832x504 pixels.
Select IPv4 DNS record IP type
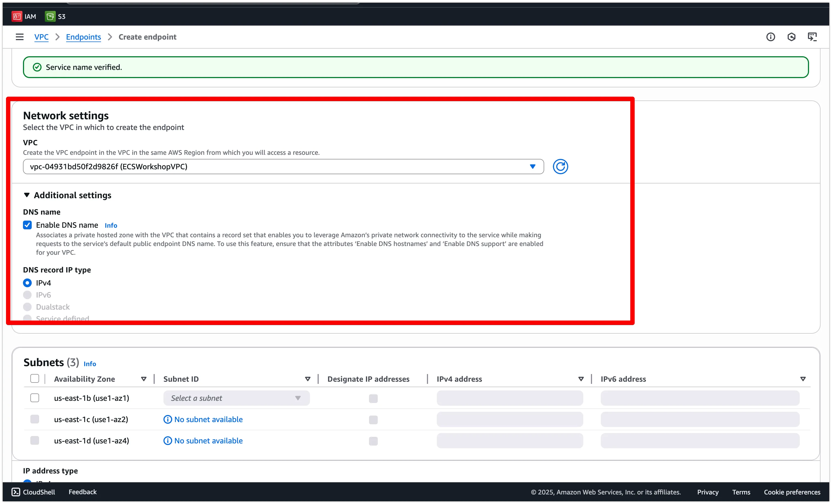(27, 283)
